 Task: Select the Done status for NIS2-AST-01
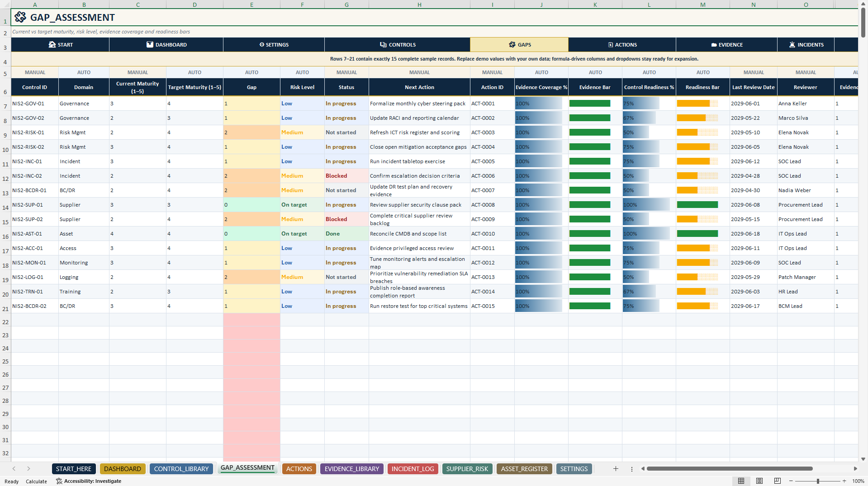coord(346,234)
